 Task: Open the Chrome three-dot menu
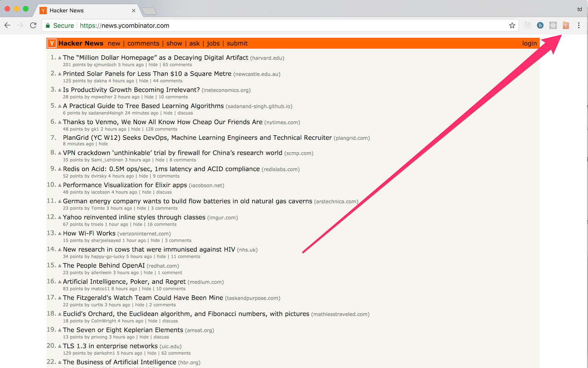coord(579,26)
